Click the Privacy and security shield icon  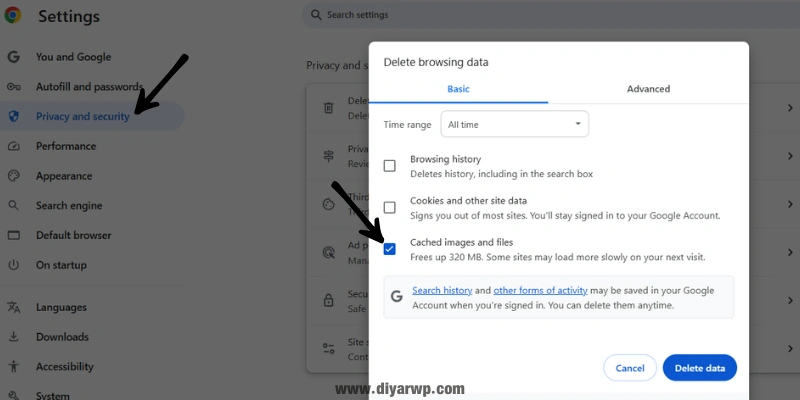13,116
